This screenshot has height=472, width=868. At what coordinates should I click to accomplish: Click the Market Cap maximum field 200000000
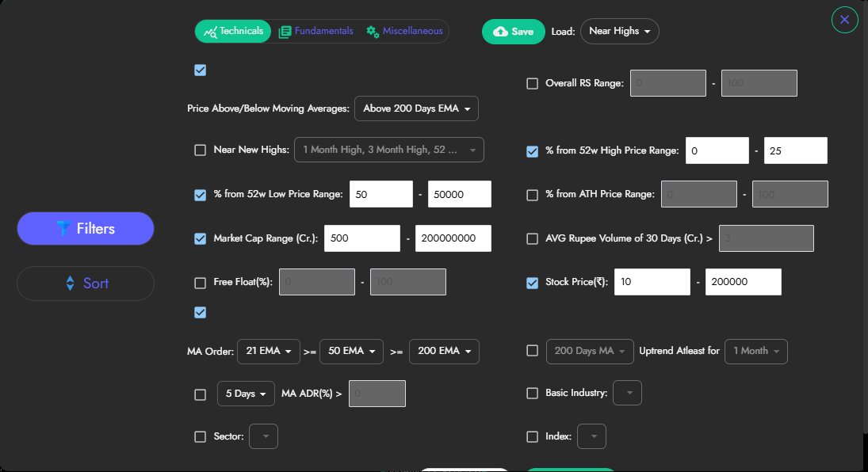pos(453,238)
